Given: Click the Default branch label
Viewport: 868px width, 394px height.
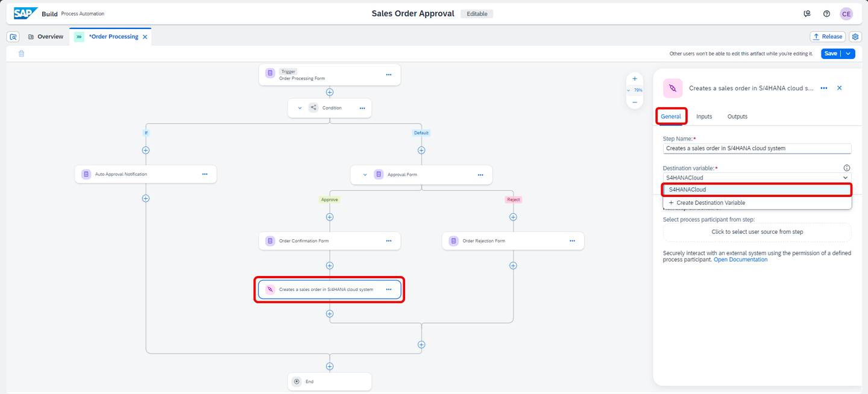Looking at the screenshot, I should tap(421, 133).
